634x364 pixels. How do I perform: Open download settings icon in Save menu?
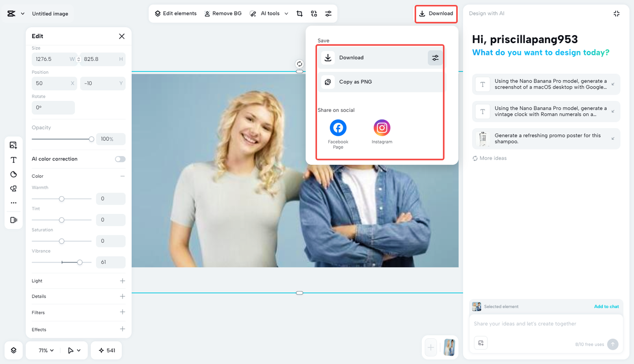(x=435, y=58)
